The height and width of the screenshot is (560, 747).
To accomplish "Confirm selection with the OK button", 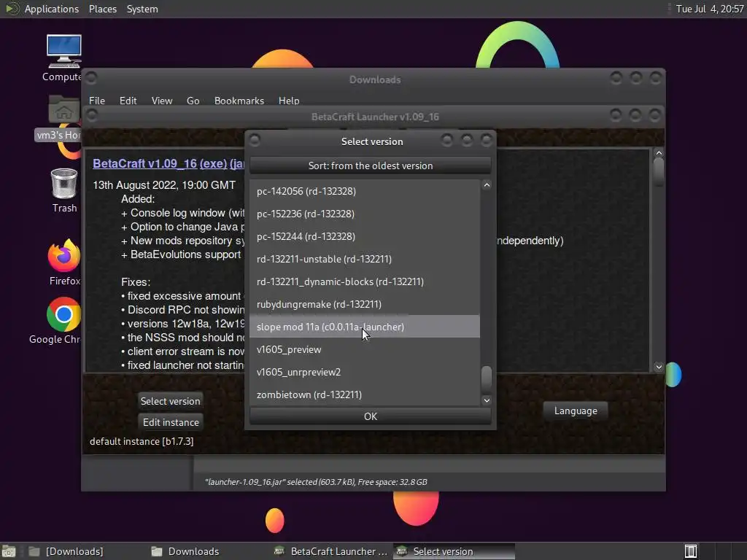I will (370, 416).
